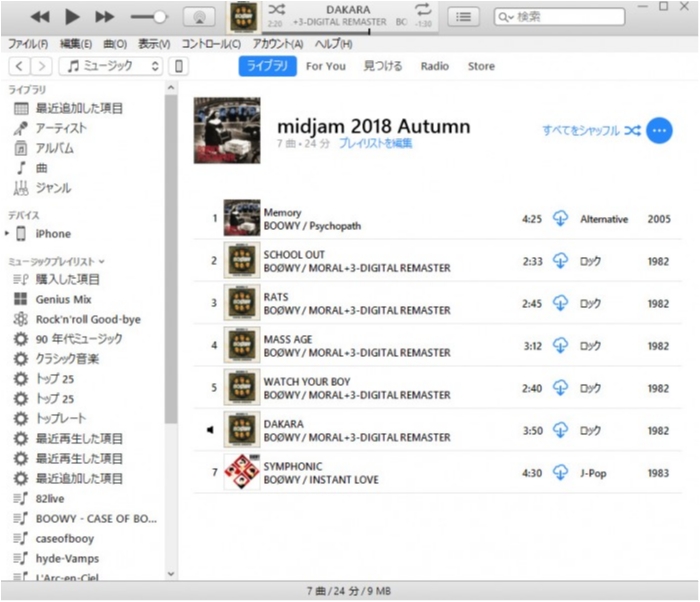700x602 pixels.
Task: Open the blue more options button
Action: [x=659, y=130]
